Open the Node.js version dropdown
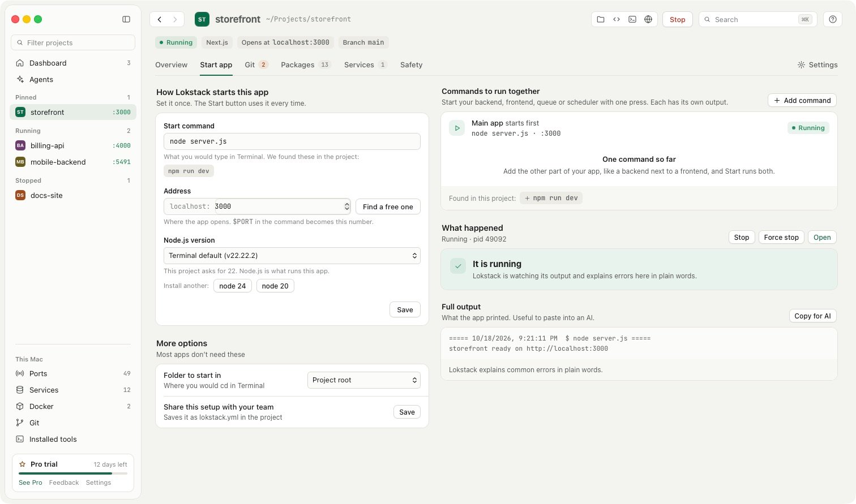The width and height of the screenshot is (856, 504). click(x=292, y=256)
